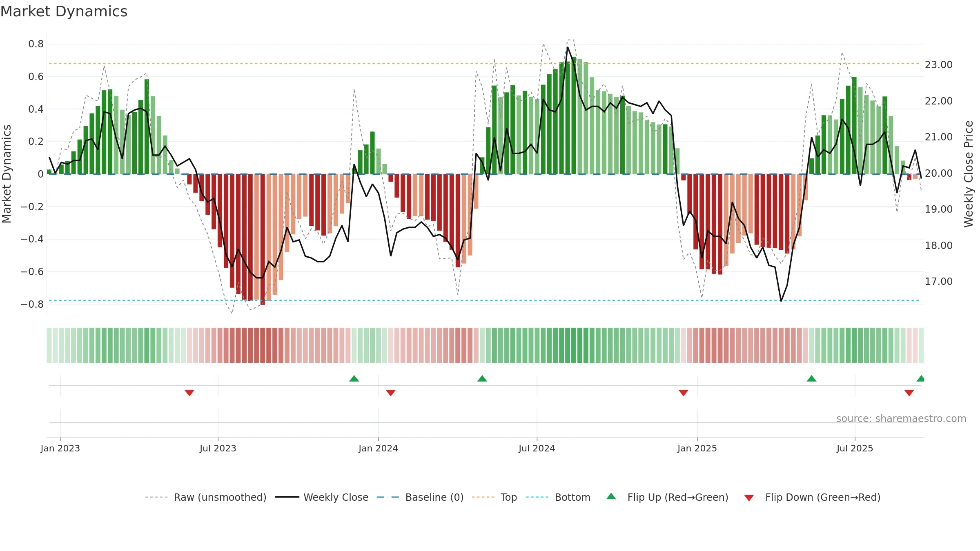Screen dimensions: 980x551
Task: Click the Jan 2024 x-axis label
Action: point(379,448)
